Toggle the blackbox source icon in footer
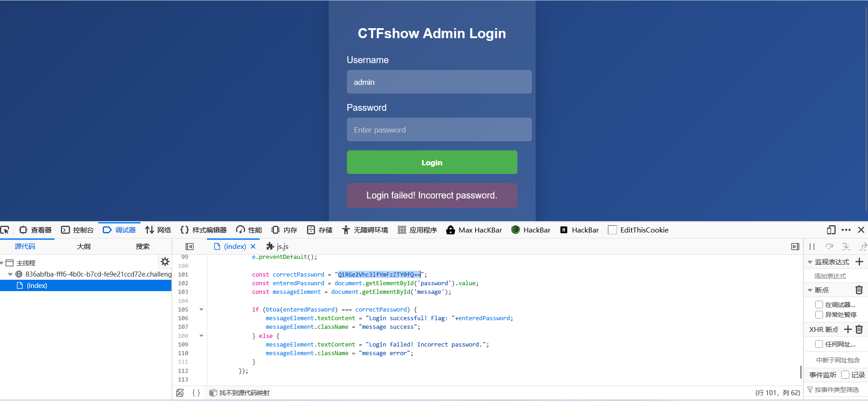 point(180,393)
